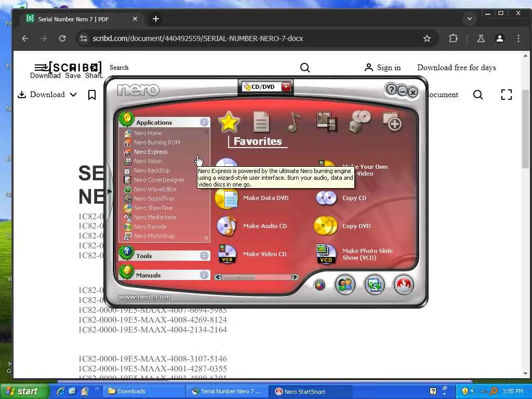
Task: Expand the Tools panel
Action: click(204, 256)
